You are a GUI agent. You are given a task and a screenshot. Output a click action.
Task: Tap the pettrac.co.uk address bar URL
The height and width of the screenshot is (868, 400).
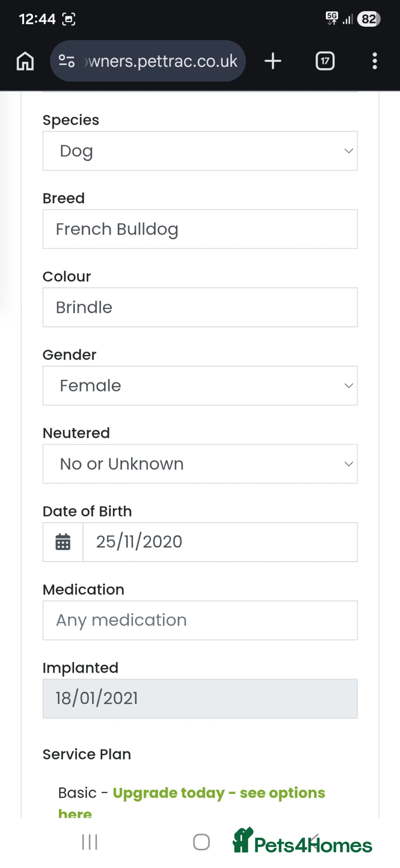point(163,61)
